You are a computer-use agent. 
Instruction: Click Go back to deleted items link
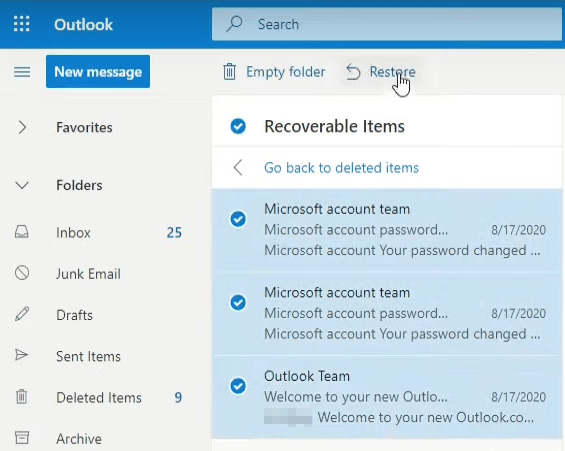[x=341, y=168]
